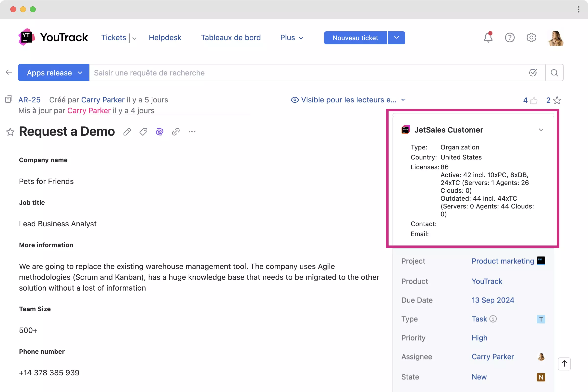Expand the Apps release context dropdown
Screen dimensions: 588x392
coord(53,73)
